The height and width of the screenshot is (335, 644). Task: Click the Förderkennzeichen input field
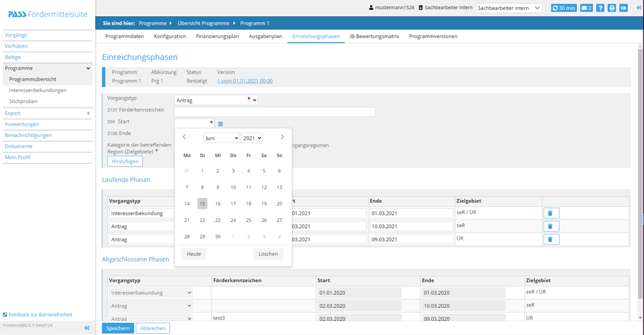(x=274, y=111)
